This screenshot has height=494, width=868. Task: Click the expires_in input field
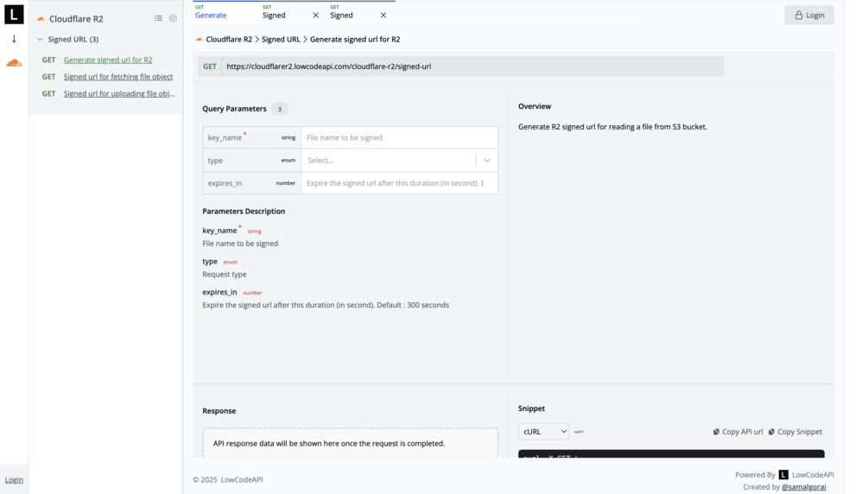coord(399,183)
